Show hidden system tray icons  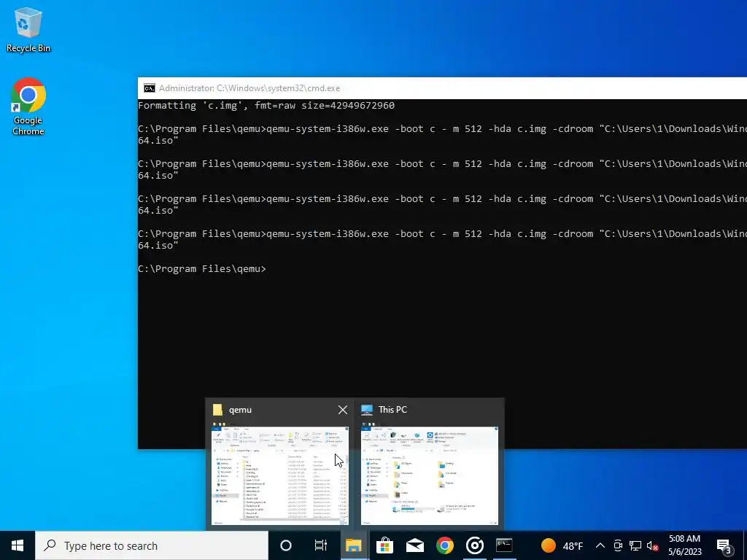(600, 545)
